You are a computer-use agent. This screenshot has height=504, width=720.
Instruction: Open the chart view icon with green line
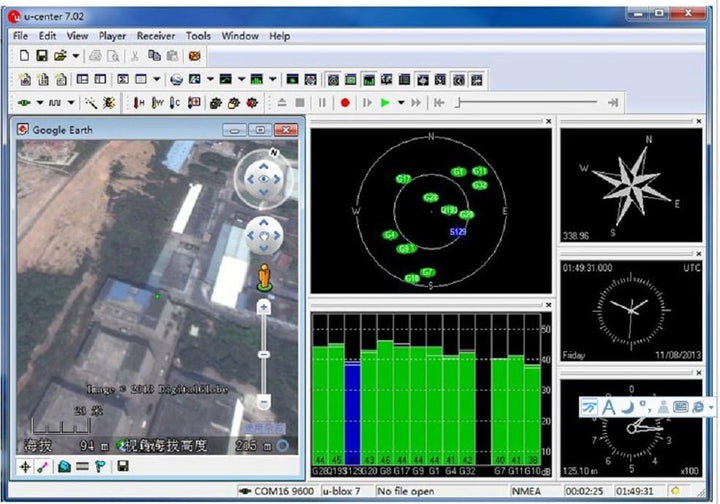click(225, 80)
